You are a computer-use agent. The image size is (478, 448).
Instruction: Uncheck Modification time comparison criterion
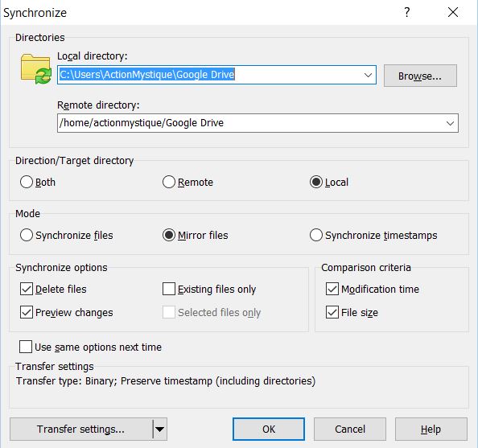(x=332, y=289)
